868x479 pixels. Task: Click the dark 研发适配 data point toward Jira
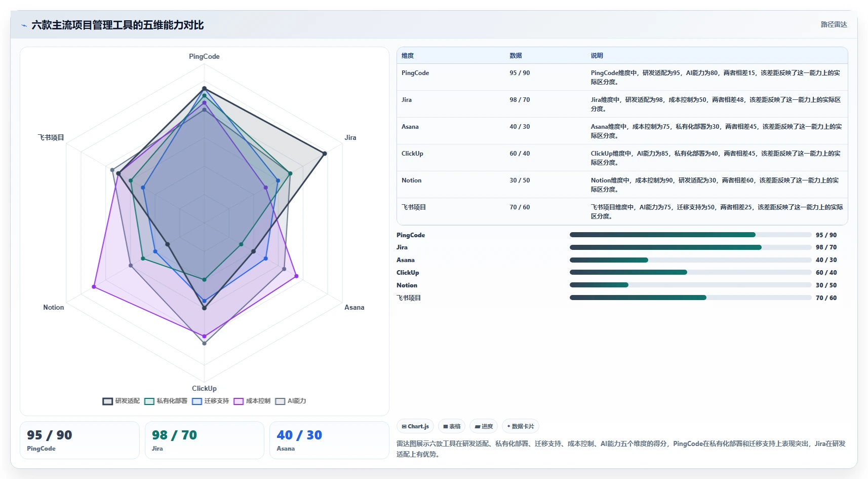pyautogui.click(x=325, y=154)
